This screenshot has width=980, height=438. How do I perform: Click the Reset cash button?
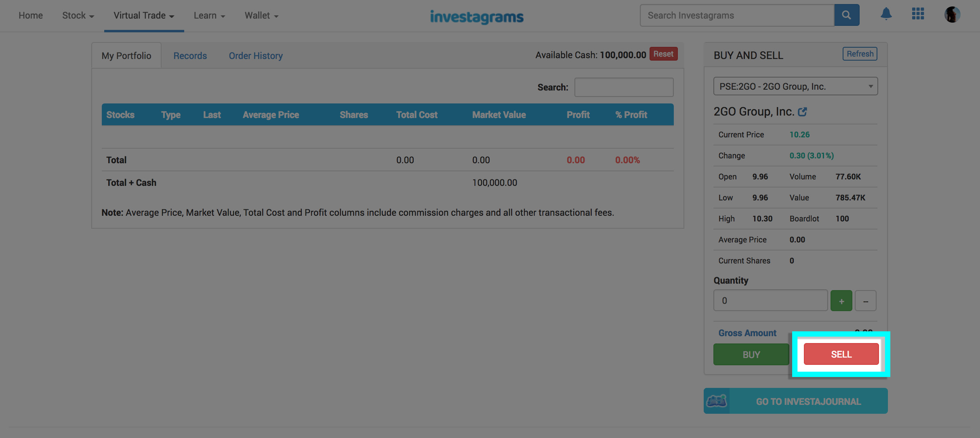click(x=663, y=54)
